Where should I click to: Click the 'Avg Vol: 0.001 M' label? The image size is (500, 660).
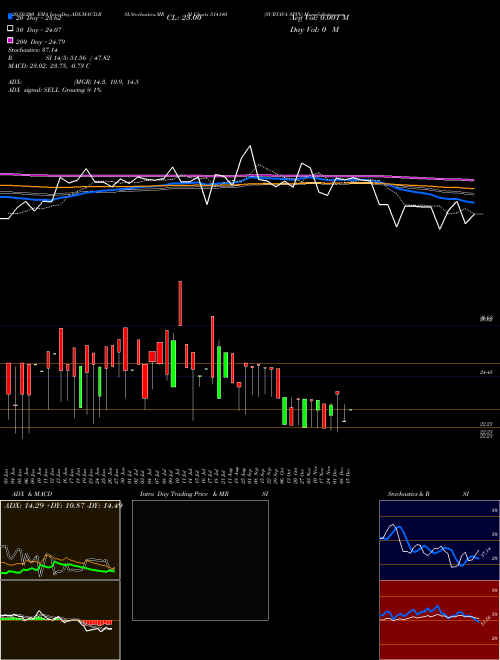click(x=319, y=18)
